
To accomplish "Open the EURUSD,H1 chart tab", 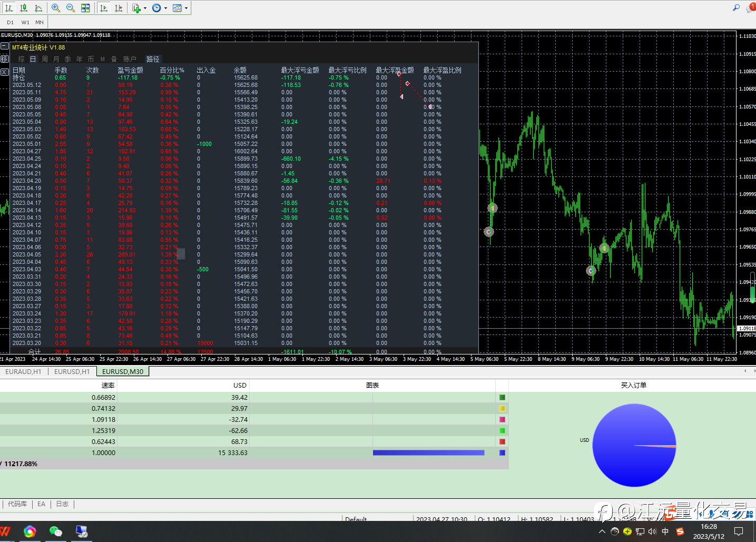I will [x=72, y=371].
